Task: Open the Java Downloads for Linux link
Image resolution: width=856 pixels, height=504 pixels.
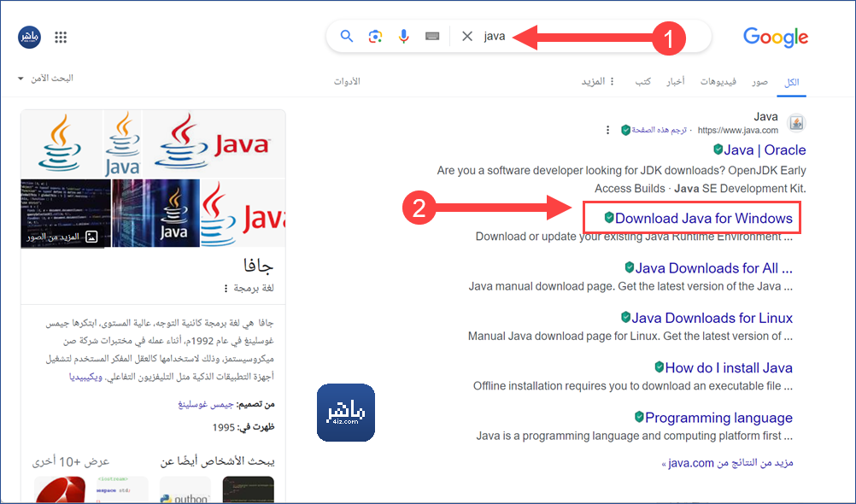Action: pyautogui.click(x=712, y=318)
